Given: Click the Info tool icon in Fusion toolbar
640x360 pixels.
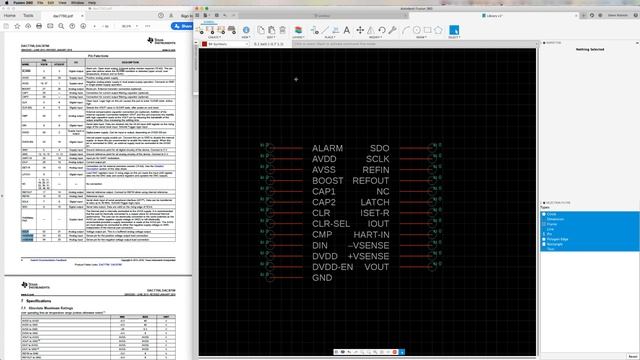Looking at the screenshot, I should (246, 30).
